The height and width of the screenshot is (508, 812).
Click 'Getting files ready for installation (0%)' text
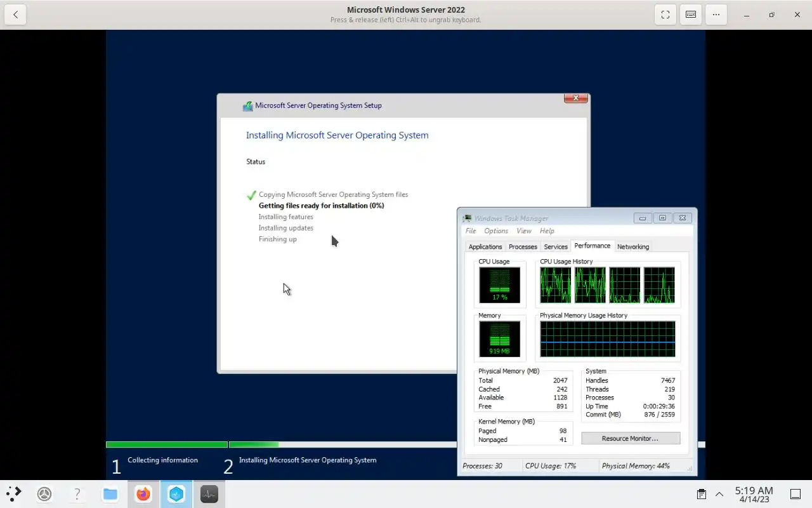(x=321, y=206)
